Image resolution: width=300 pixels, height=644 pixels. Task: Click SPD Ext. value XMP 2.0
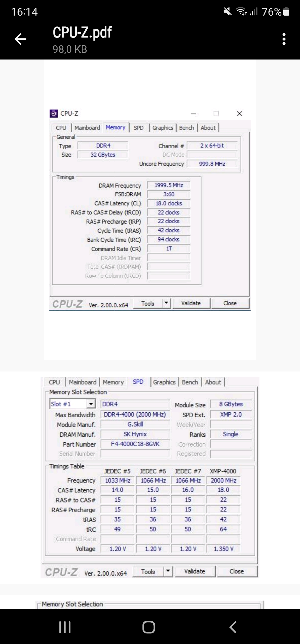(x=231, y=414)
